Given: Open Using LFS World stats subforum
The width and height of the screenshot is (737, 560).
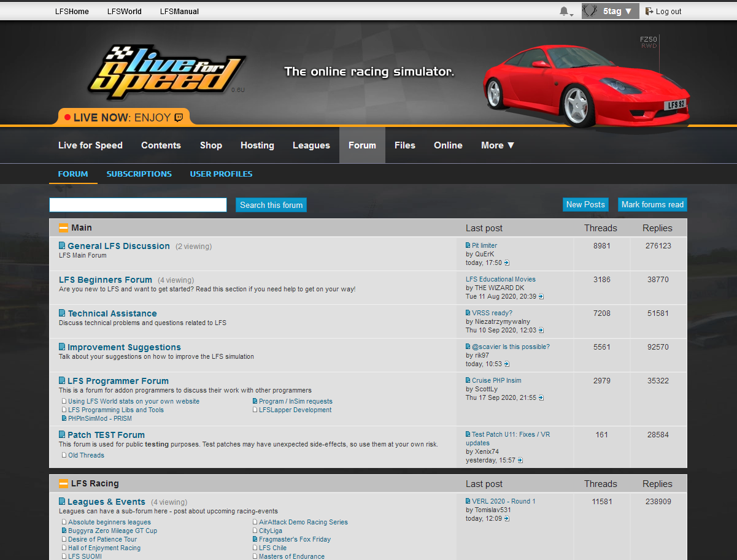Looking at the screenshot, I should [134, 401].
